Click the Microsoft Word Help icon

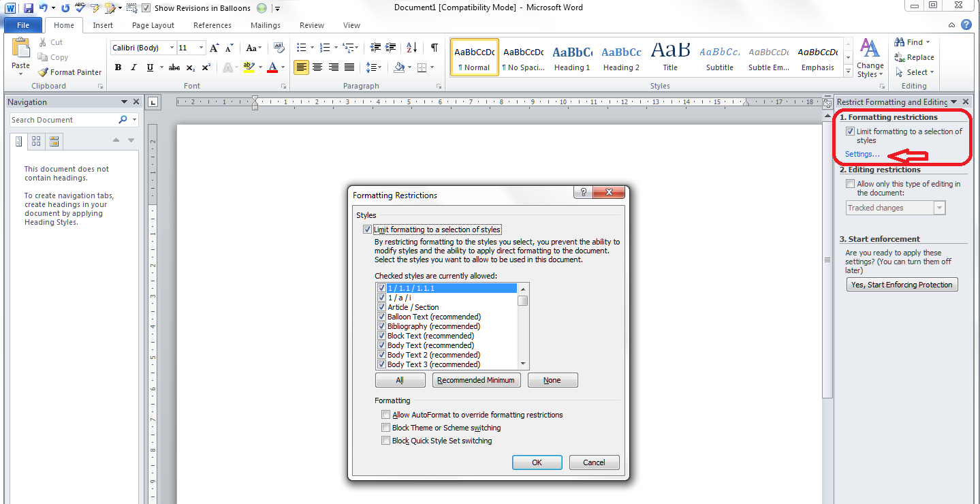(966, 25)
